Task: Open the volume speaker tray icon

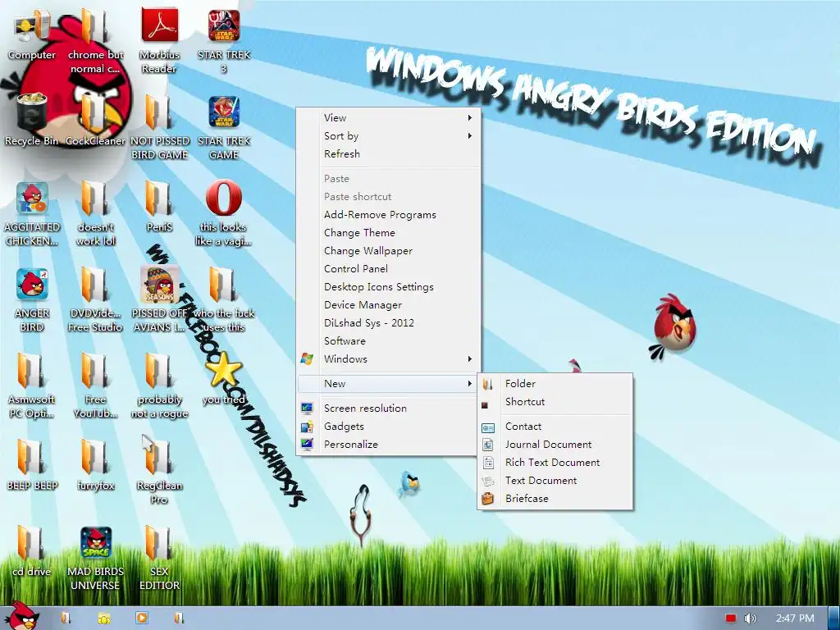Action: coord(751,619)
